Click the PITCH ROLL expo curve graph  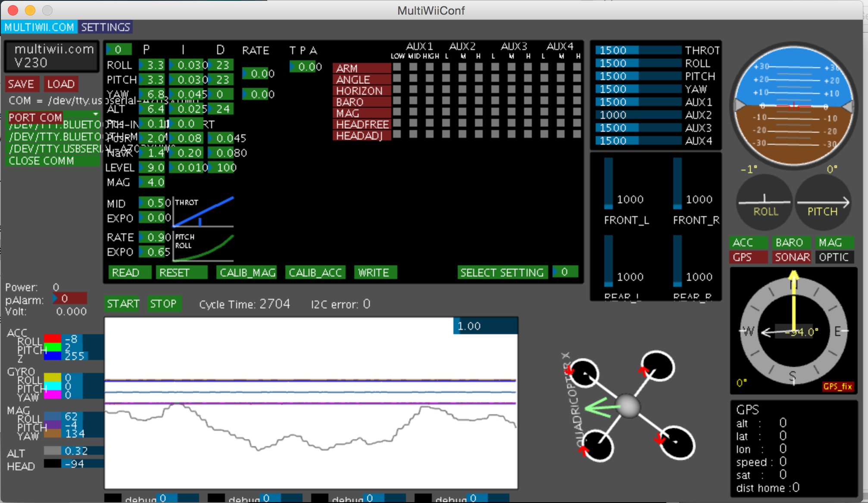(203, 247)
